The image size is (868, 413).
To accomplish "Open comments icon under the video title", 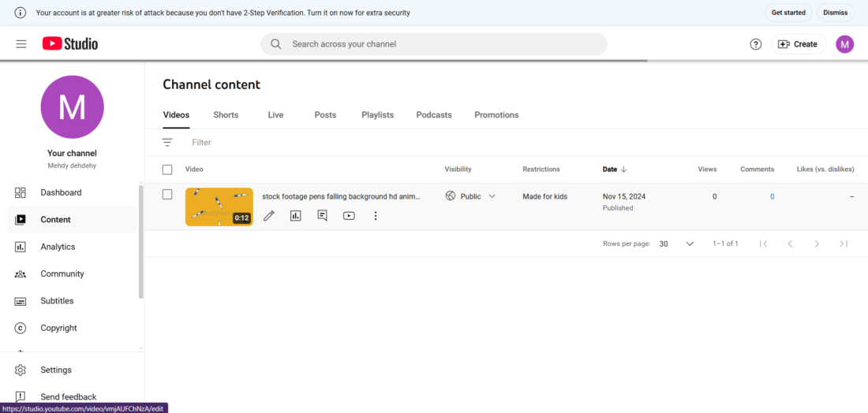I will tap(322, 216).
